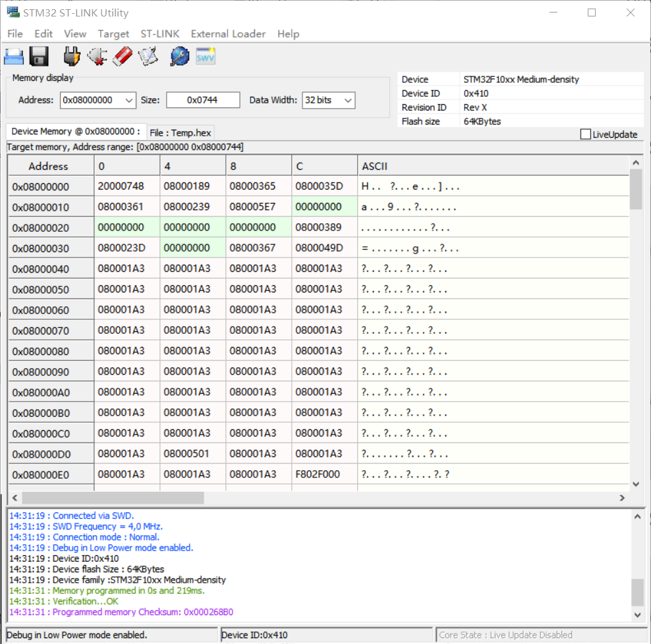
Task: Select cell value 08000189
Action: click(x=193, y=186)
